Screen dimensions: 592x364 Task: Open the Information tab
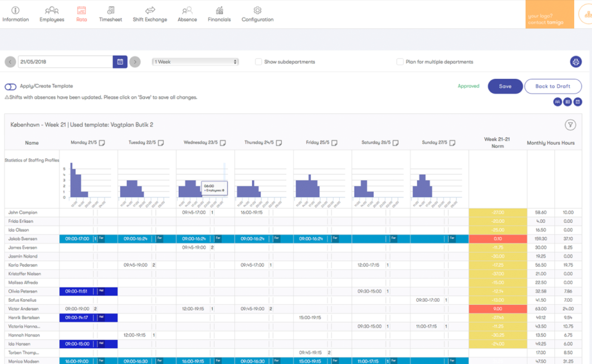pos(15,12)
